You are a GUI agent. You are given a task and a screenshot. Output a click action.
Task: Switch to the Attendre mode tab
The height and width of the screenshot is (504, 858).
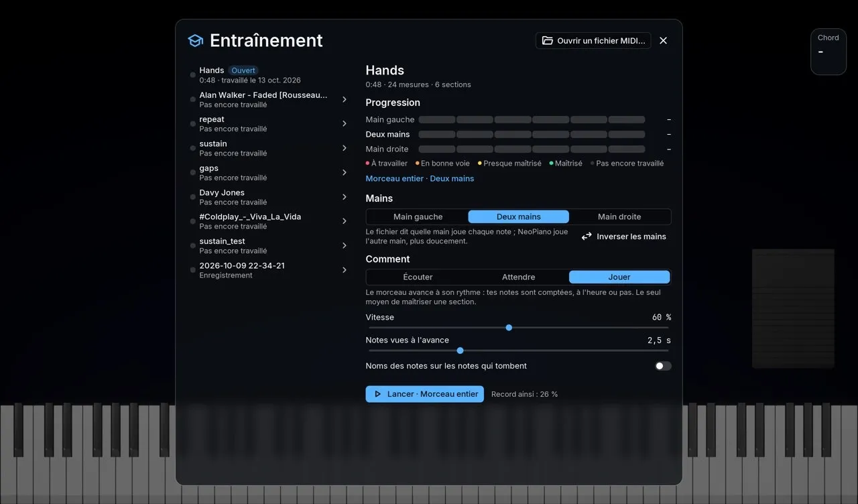(x=518, y=277)
